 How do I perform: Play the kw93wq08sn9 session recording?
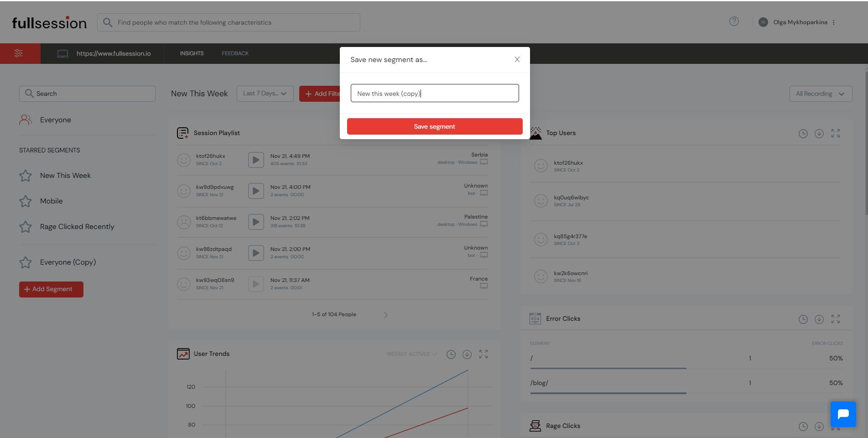[x=256, y=284]
